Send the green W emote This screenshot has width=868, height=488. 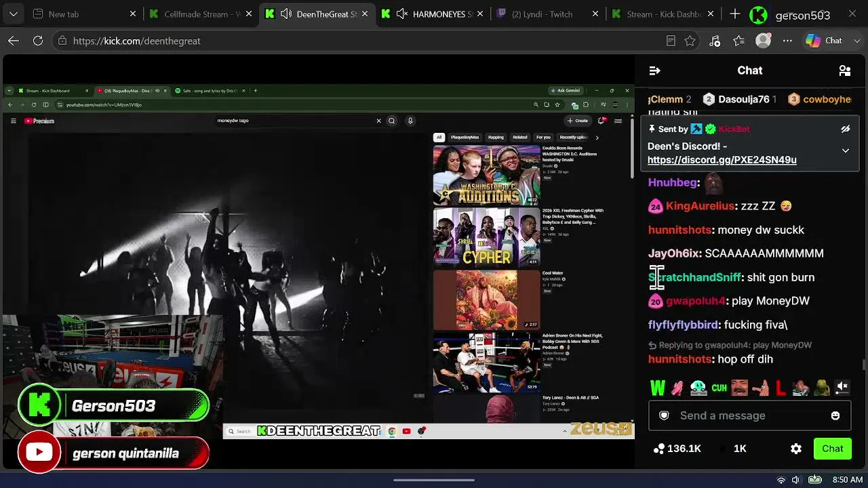point(658,388)
